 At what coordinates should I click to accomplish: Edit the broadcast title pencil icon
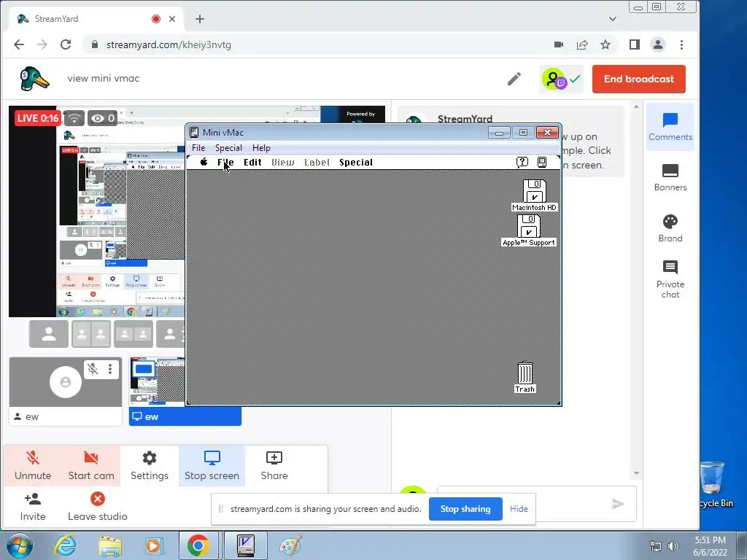coord(514,79)
